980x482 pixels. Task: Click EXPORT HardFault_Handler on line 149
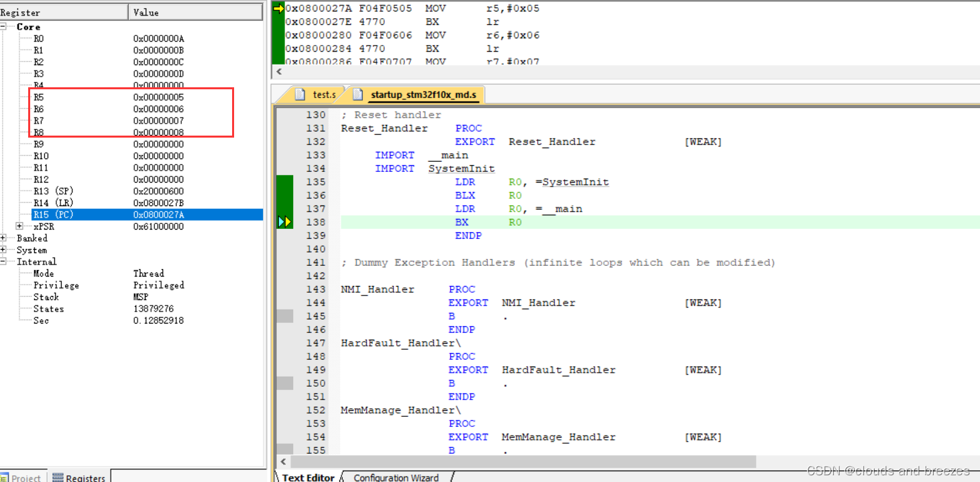coord(532,370)
